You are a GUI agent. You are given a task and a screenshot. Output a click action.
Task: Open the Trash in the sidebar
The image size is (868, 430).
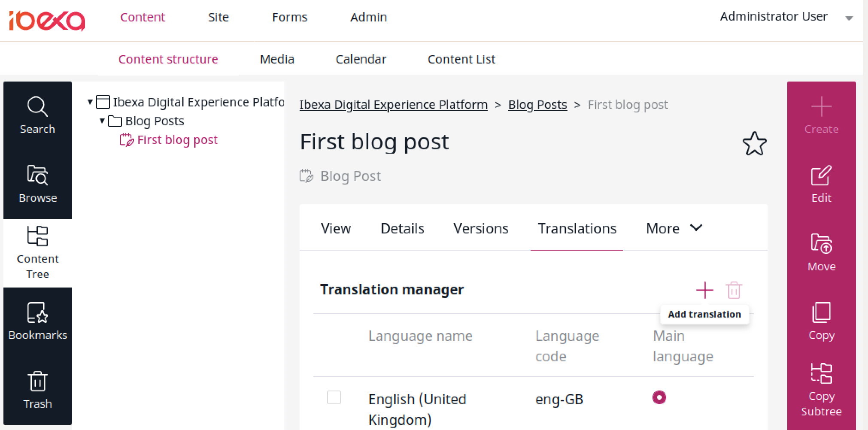(38, 391)
